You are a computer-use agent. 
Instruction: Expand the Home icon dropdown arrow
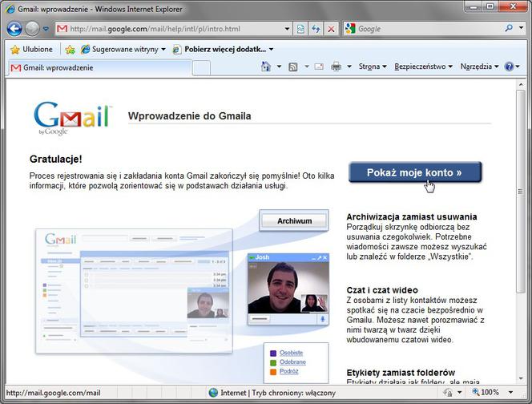tap(280, 67)
